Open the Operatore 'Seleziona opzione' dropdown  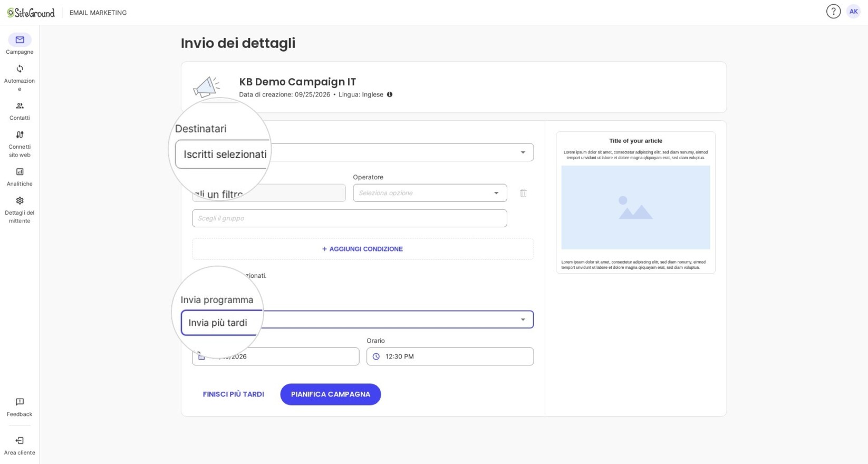coord(430,193)
